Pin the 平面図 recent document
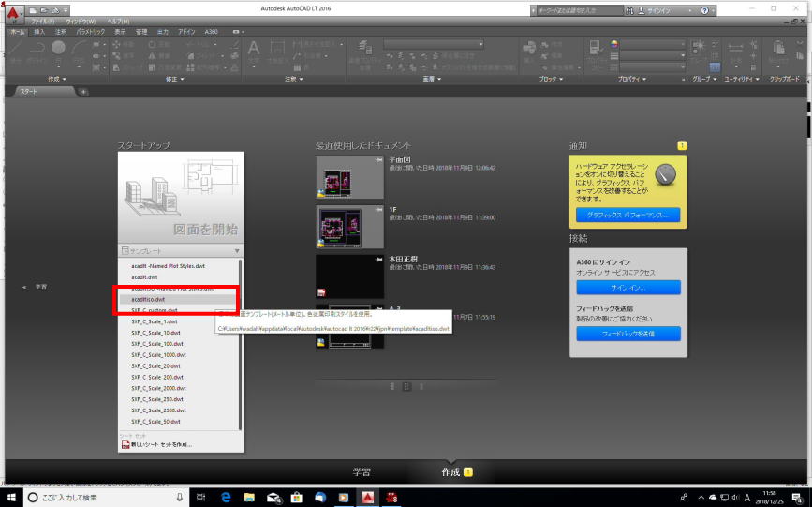This screenshot has height=507, width=812. point(379,159)
